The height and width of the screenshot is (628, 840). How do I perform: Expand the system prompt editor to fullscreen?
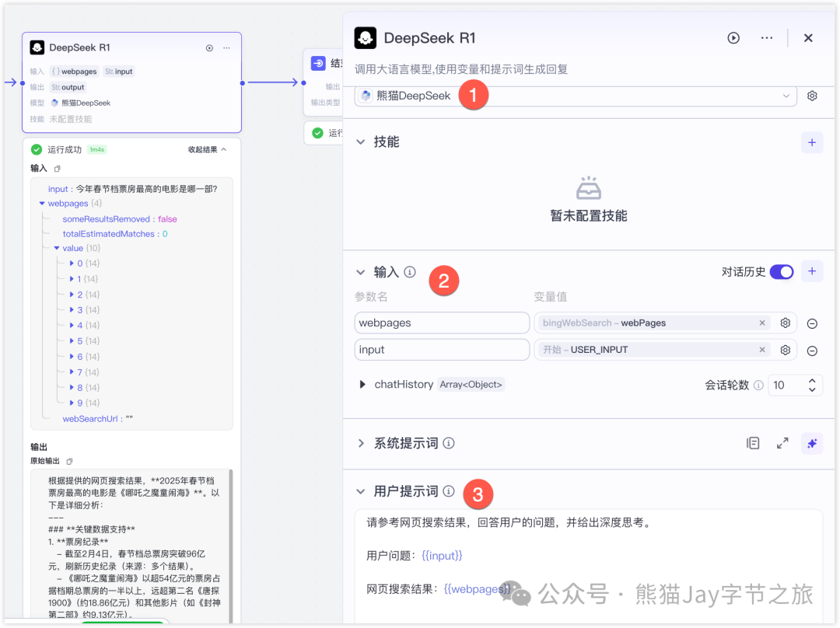[782, 443]
